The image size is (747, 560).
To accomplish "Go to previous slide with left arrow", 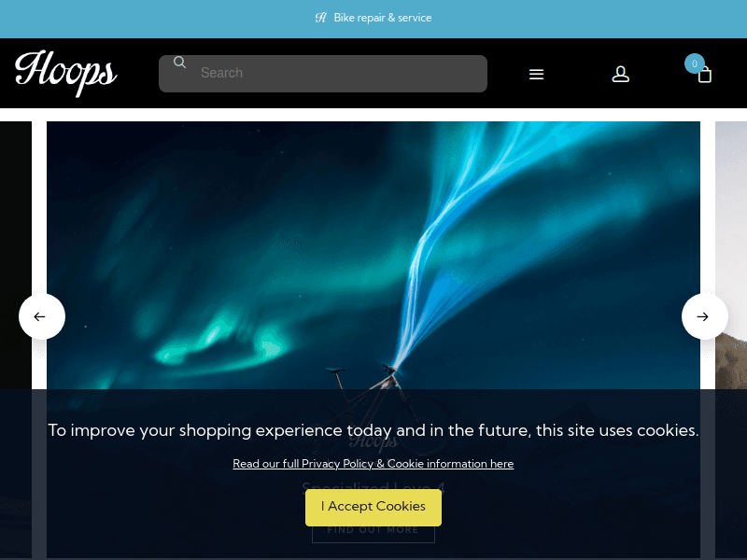I will (42, 316).
